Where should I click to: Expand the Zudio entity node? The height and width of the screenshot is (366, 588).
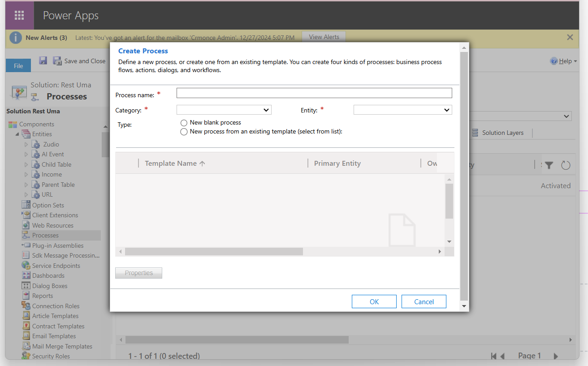click(x=26, y=144)
